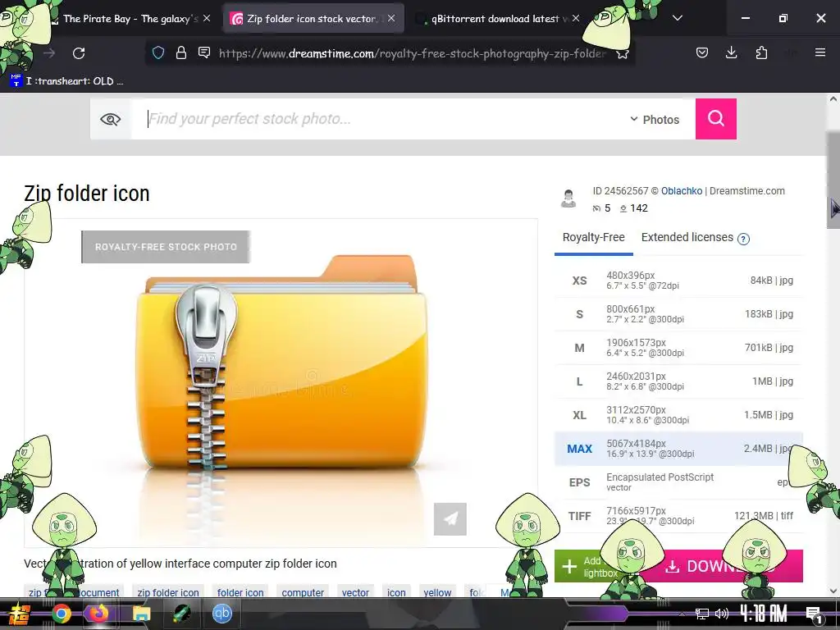Open the list all tabs chevron
The image size is (840, 630).
pos(677,18)
